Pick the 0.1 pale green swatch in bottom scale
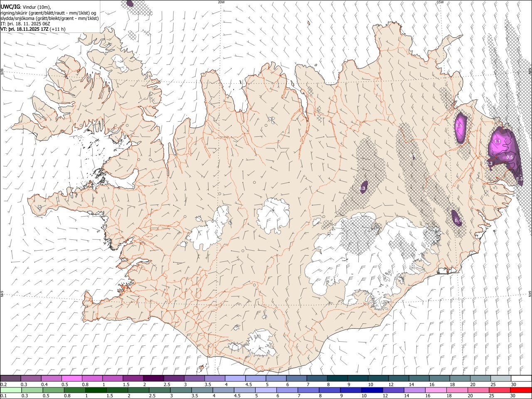 pyautogui.click(x=11, y=390)
